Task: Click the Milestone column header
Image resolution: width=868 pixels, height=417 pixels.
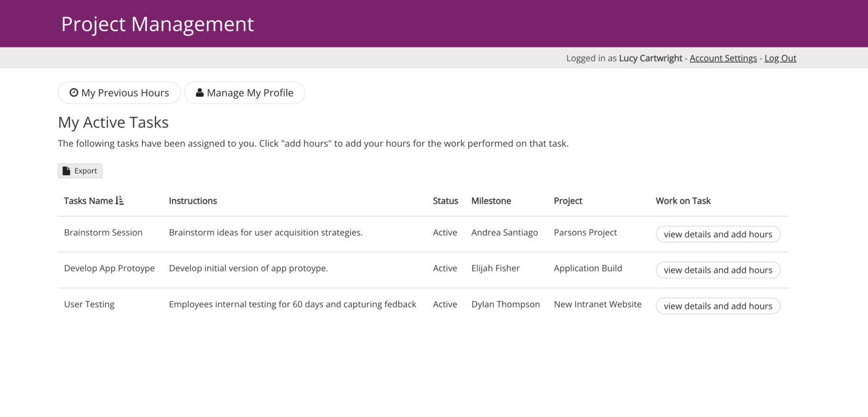Action: pyautogui.click(x=491, y=200)
